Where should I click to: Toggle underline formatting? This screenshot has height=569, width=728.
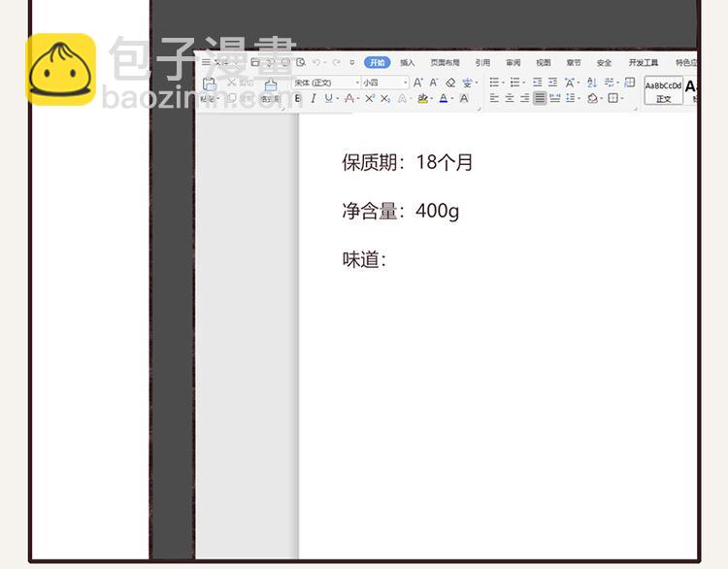coord(328,99)
